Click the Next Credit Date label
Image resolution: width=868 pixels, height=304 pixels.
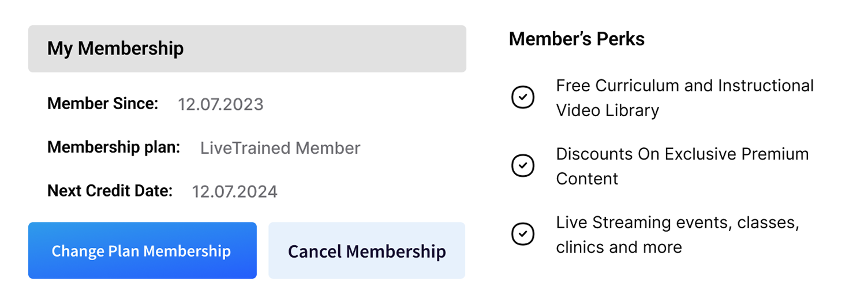pos(110,191)
